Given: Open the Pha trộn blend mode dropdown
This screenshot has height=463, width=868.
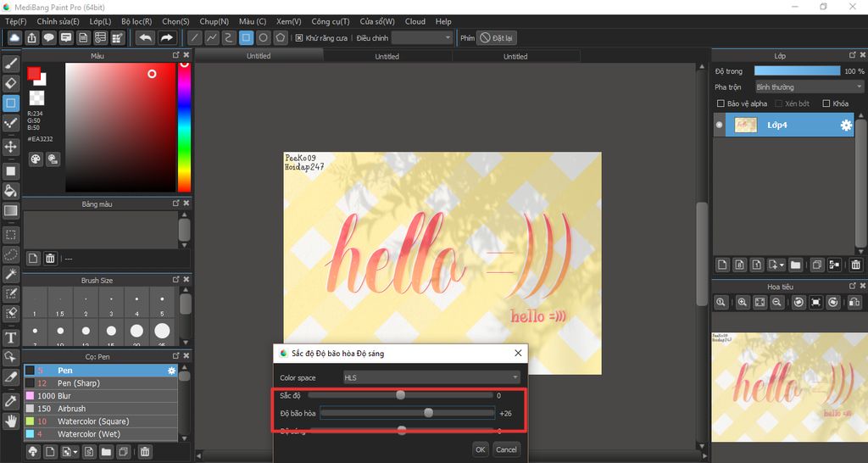Looking at the screenshot, I should 810,87.
